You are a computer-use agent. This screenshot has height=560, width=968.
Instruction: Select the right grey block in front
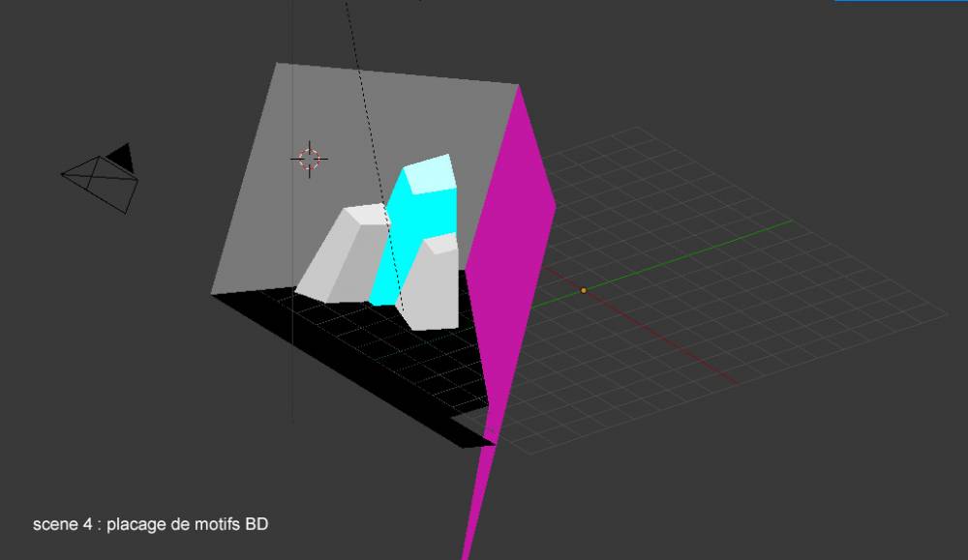point(432,284)
